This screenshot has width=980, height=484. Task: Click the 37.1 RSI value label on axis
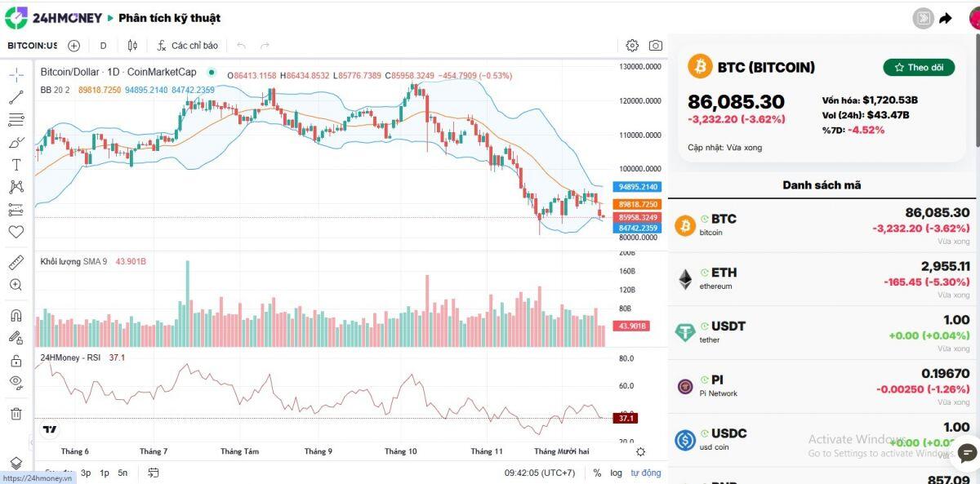point(626,418)
